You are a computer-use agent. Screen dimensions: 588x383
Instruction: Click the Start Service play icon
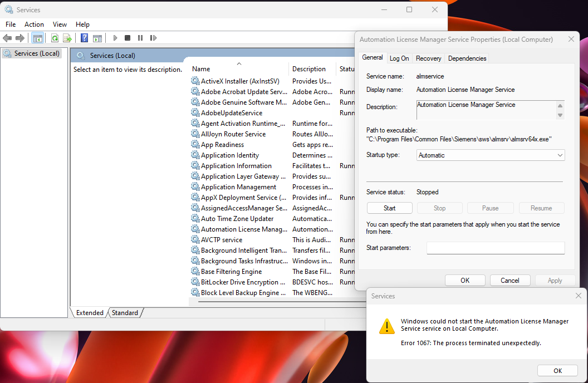tap(115, 38)
